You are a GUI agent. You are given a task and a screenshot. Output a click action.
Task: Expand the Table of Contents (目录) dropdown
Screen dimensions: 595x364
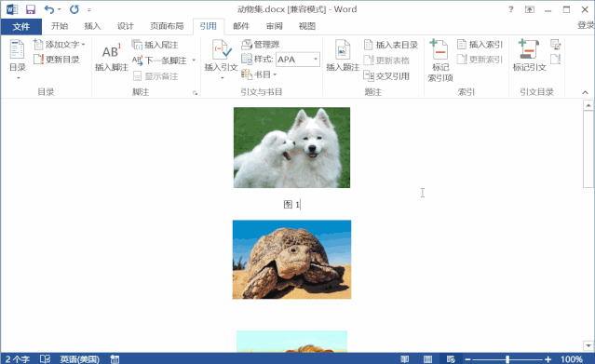click(x=18, y=60)
